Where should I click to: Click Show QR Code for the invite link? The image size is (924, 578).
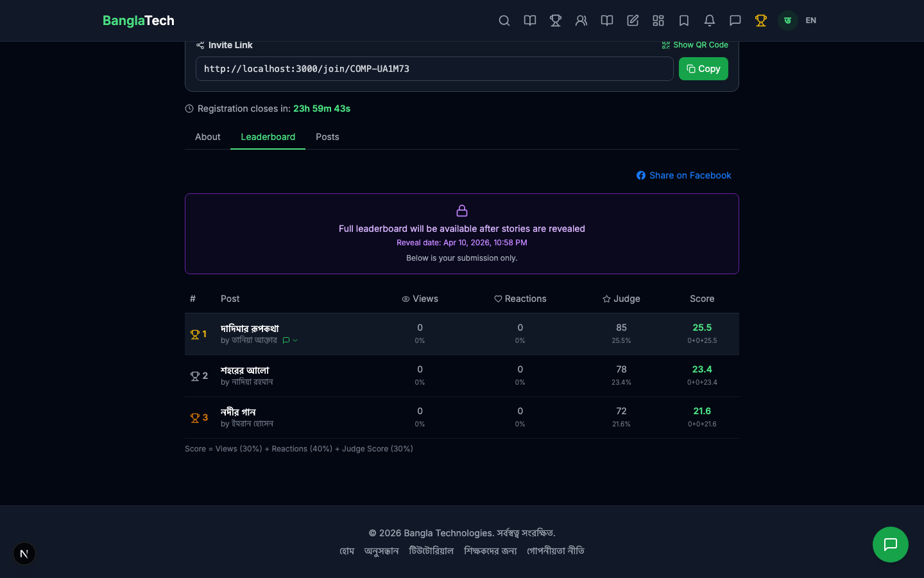click(x=695, y=45)
